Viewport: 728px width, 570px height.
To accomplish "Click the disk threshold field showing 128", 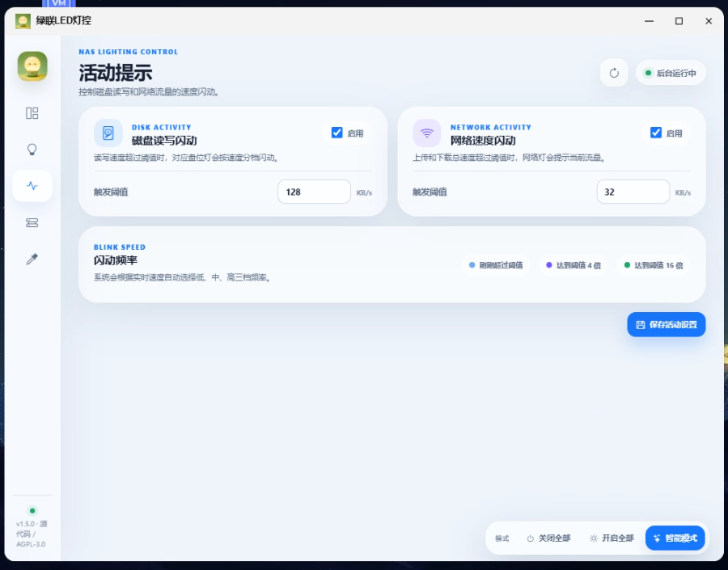I will [315, 192].
